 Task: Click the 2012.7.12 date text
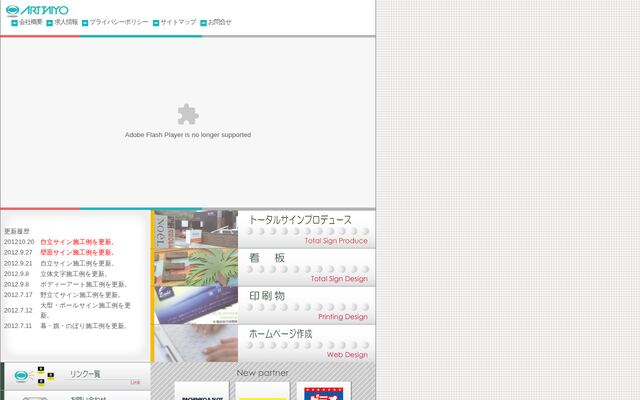point(18,310)
